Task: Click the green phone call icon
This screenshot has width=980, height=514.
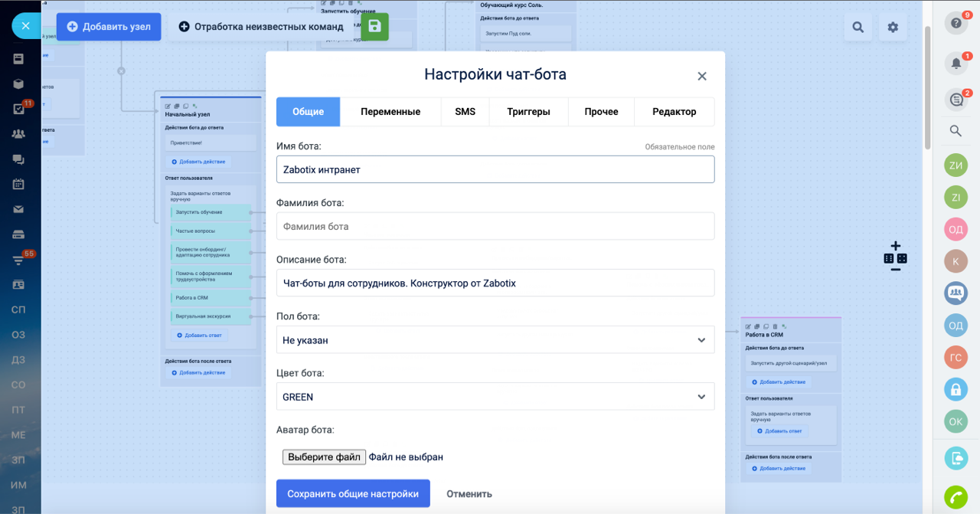Action: click(955, 496)
